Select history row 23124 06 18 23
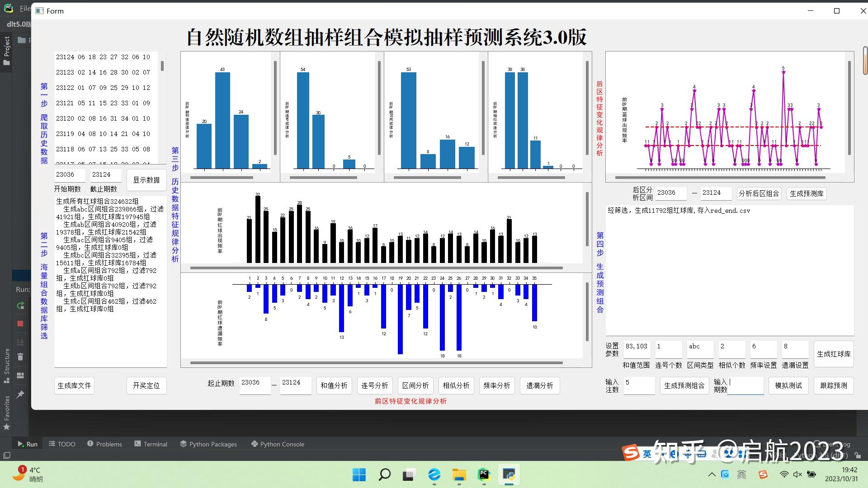 (103, 57)
